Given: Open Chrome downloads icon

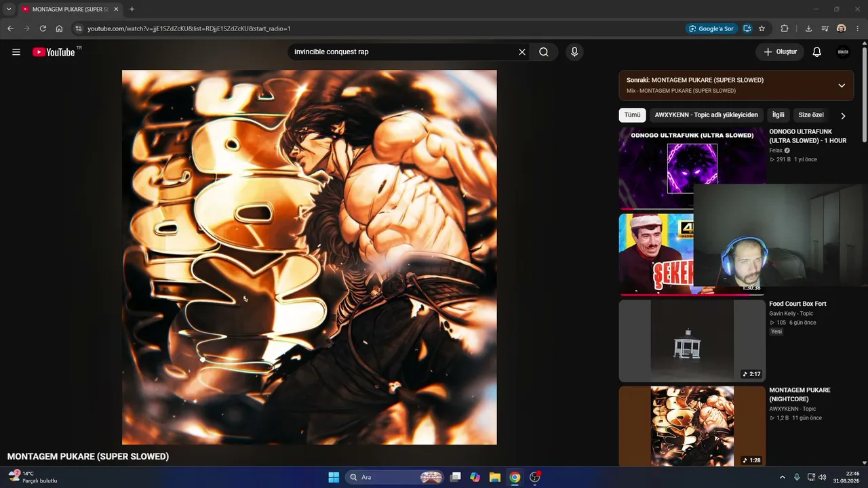Looking at the screenshot, I should click(x=808, y=28).
